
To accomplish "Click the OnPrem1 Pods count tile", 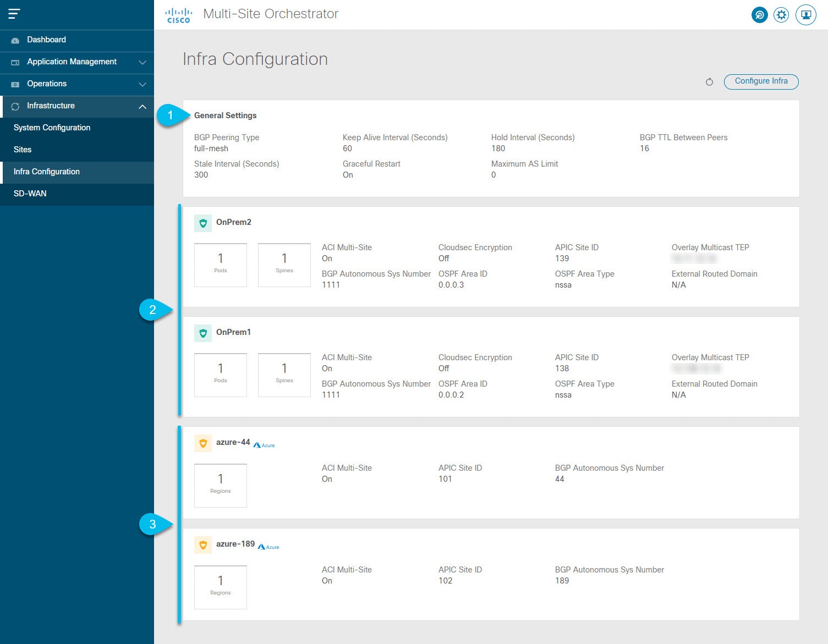I will click(221, 375).
